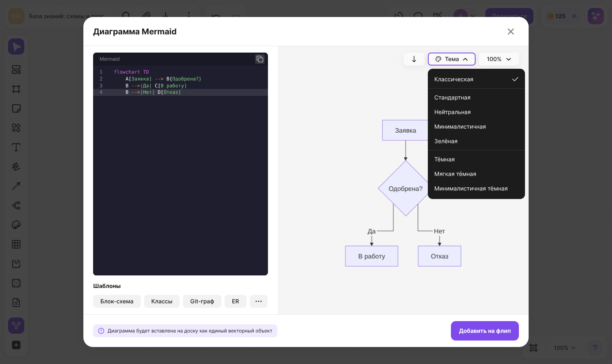Viewport: 612px width, 364px height.
Task: Open the templates layout tool in sidebar
Action: tap(16, 70)
